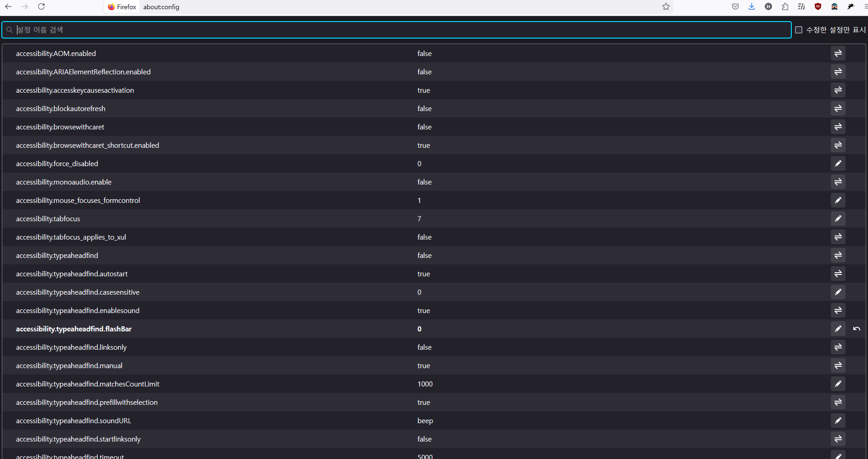Viewport: 868px width, 459px height.
Task: Reload the about:config page
Action: pyautogui.click(x=41, y=6)
